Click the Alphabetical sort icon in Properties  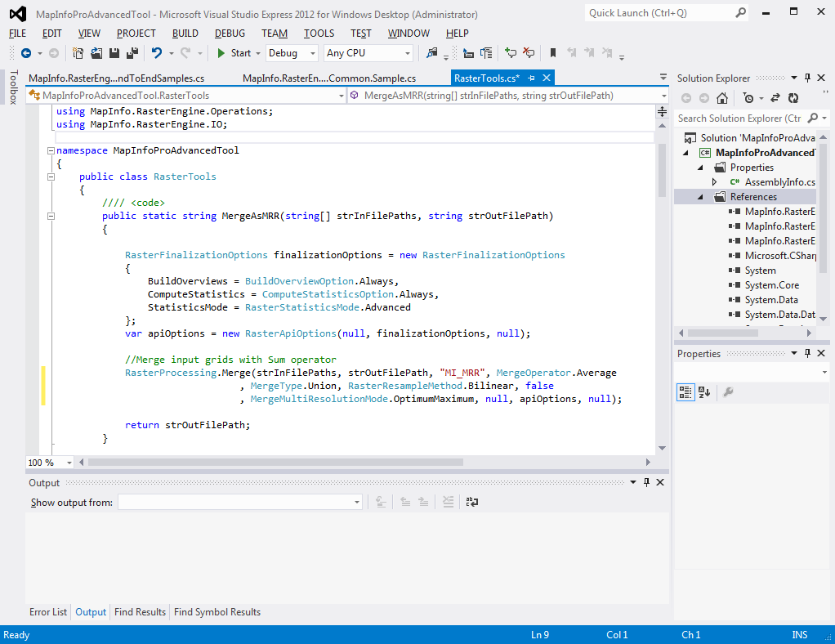(x=704, y=392)
